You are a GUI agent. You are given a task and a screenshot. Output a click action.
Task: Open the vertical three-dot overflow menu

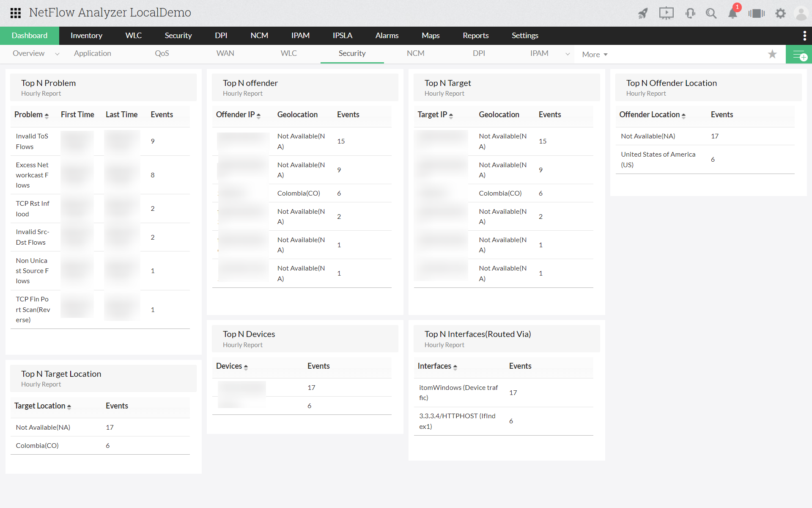(804, 36)
